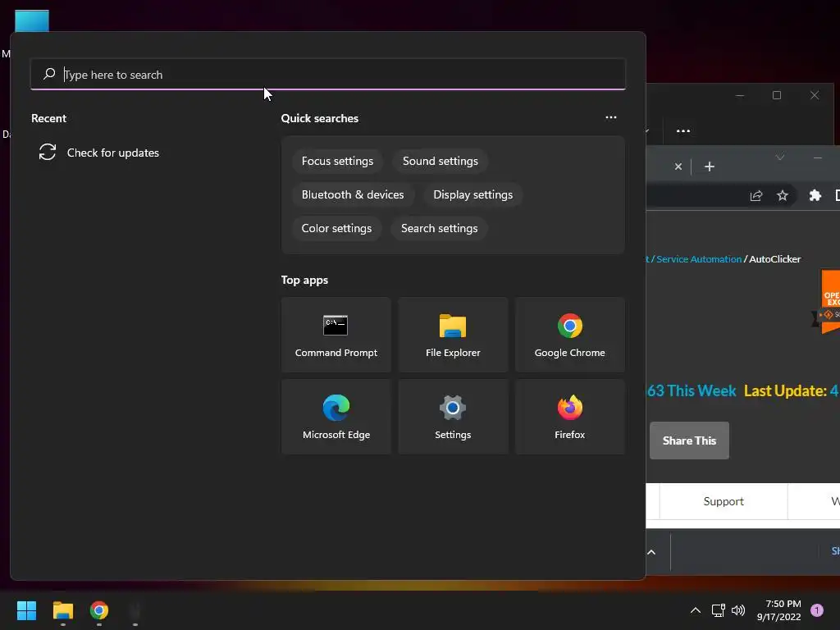
Task: Click the desktop icon behind search panel
Action: tap(32, 21)
